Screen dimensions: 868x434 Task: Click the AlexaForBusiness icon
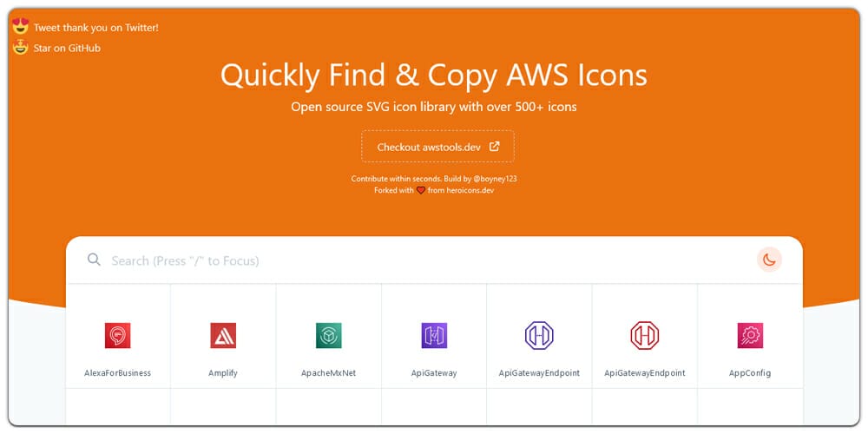tap(117, 336)
